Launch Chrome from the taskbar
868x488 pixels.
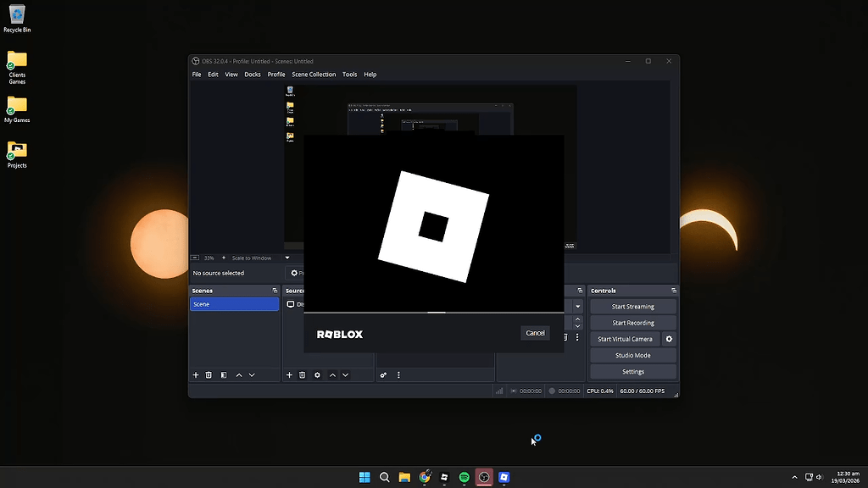425,477
